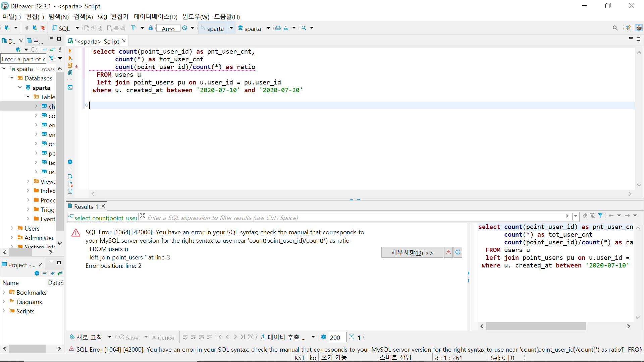
Task: Open the dashboard gauge icon
Action: 278,28
